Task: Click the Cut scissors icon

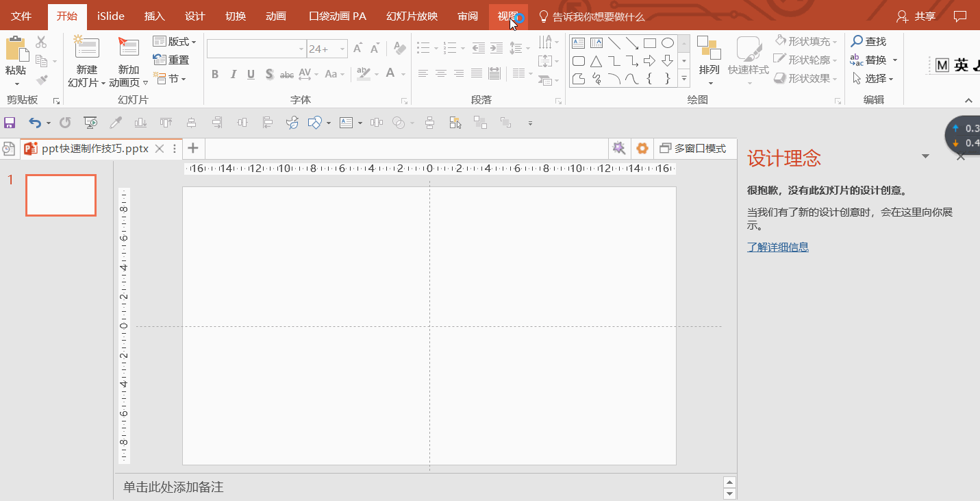Action: (x=41, y=42)
